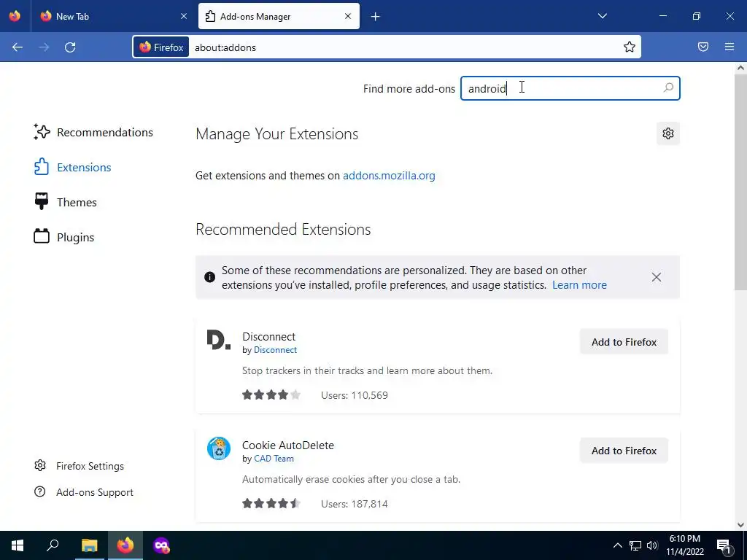This screenshot has width=747, height=560.
Task: Close the Add-ons Manager tab
Action: (x=348, y=16)
